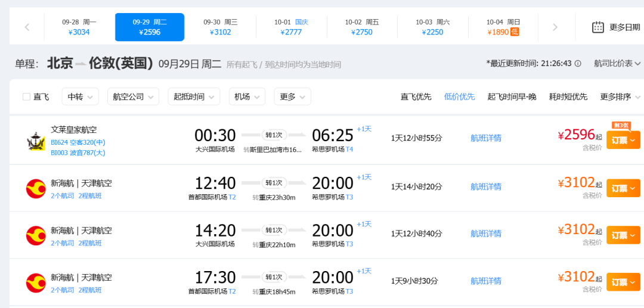Sort by 耗时短优先
Screen dimensions: 644x308
tap(568, 97)
